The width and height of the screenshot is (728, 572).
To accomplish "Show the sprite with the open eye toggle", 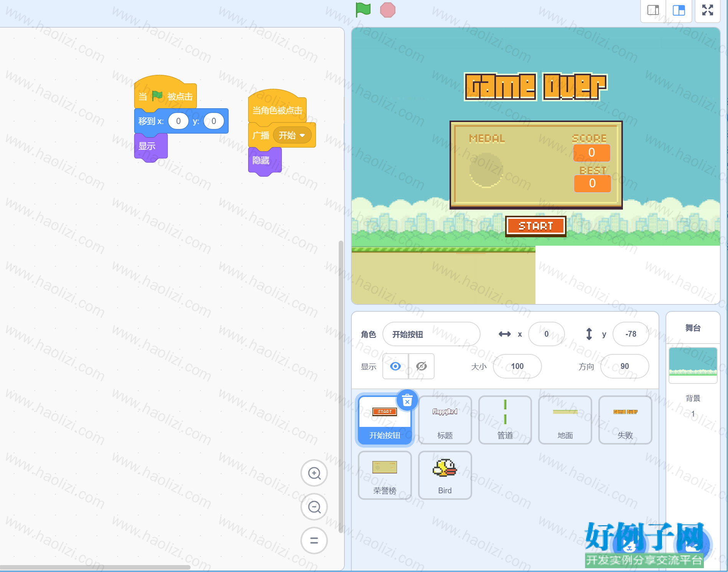I will click(395, 366).
